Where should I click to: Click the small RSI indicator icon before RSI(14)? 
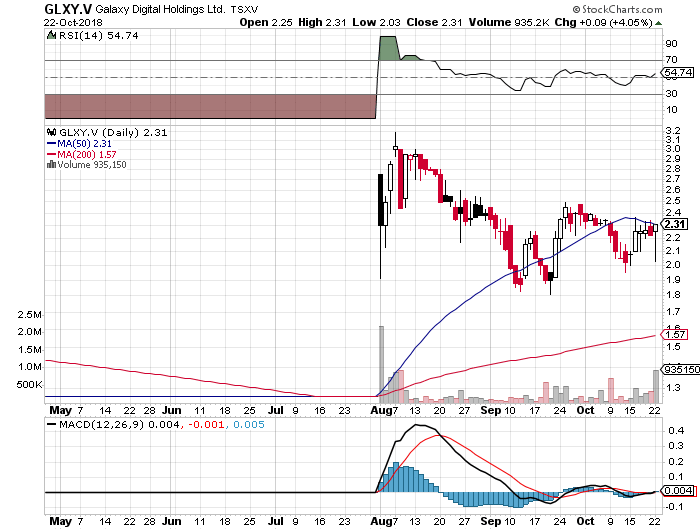tap(51, 35)
